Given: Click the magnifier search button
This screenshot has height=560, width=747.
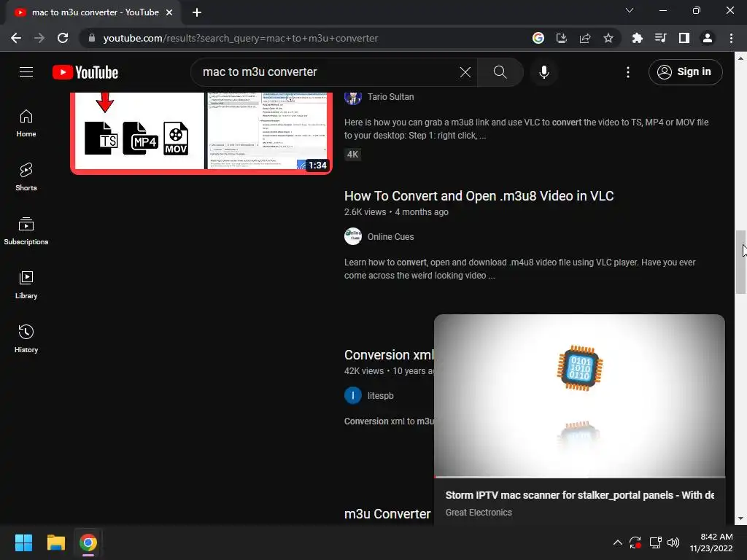Looking at the screenshot, I should [x=500, y=72].
